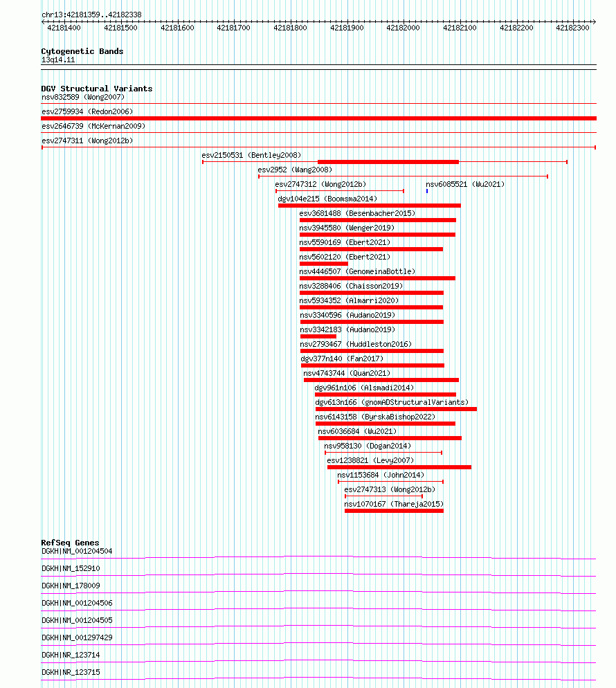Click the esv1238821 (Levy2007) label
The image size is (616, 688).
click(370, 460)
